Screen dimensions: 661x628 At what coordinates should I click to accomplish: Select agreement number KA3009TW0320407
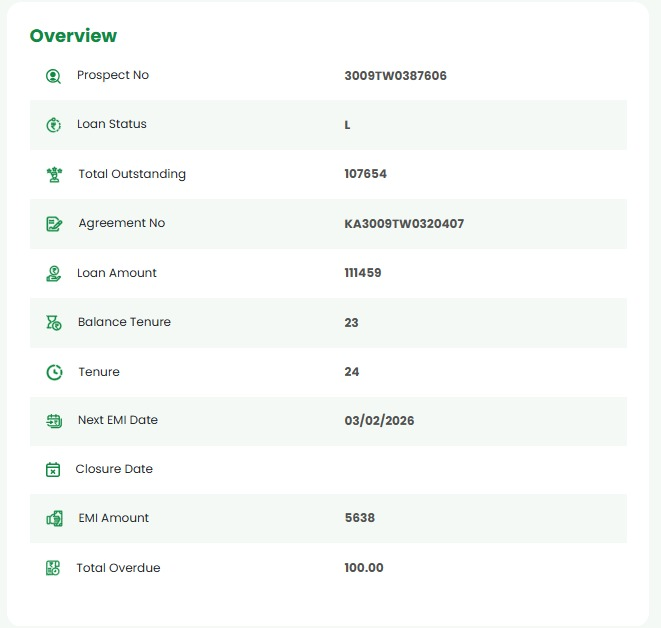(404, 224)
